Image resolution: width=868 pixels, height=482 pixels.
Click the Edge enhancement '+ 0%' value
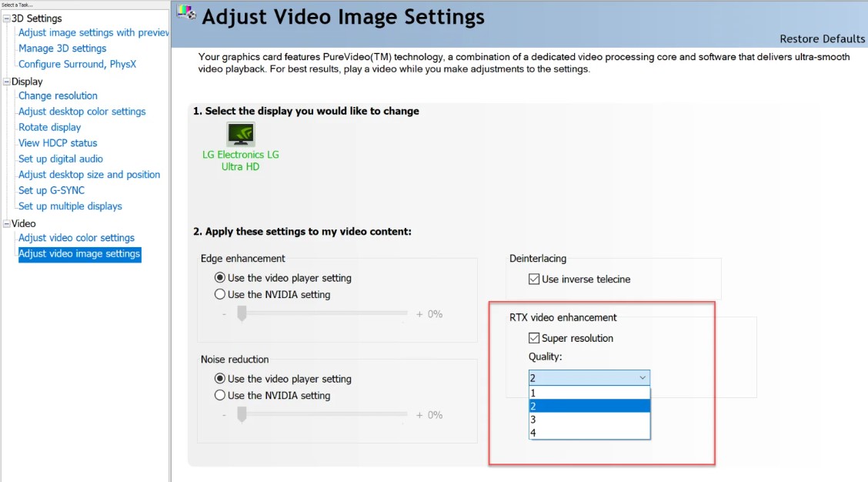[x=429, y=314]
